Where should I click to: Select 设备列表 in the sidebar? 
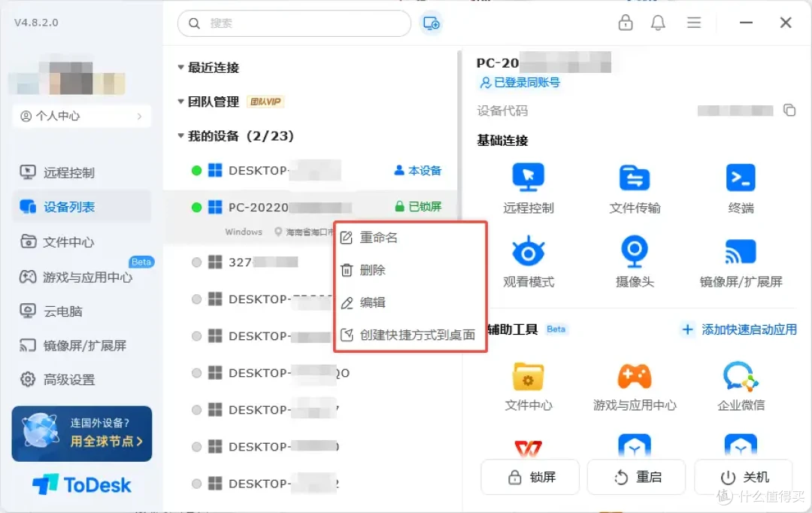tap(82, 207)
